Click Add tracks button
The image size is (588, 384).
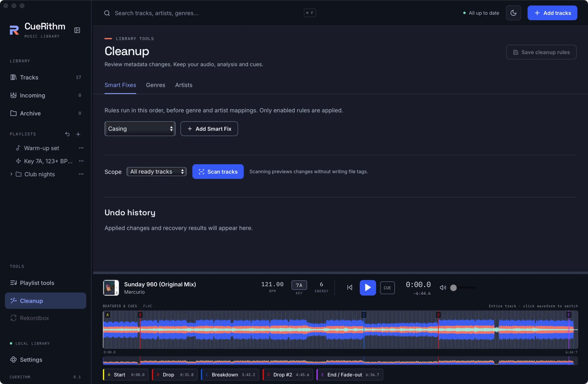(x=552, y=13)
